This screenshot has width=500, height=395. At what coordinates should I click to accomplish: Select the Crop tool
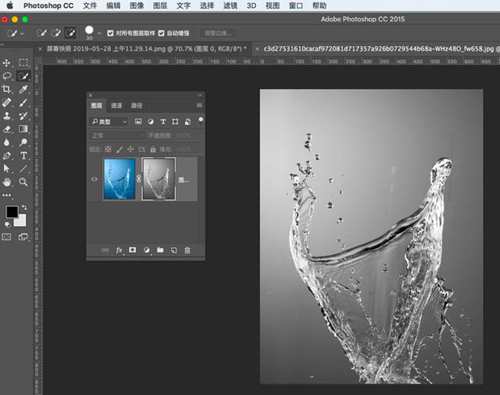point(6,89)
